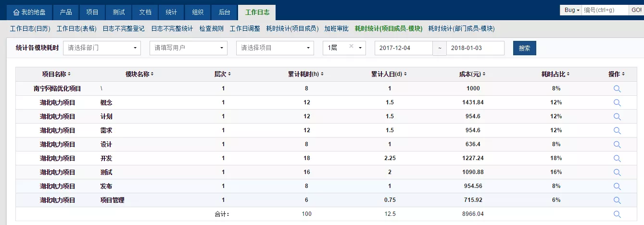Click the 18% share cell

[x=556, y=158]
